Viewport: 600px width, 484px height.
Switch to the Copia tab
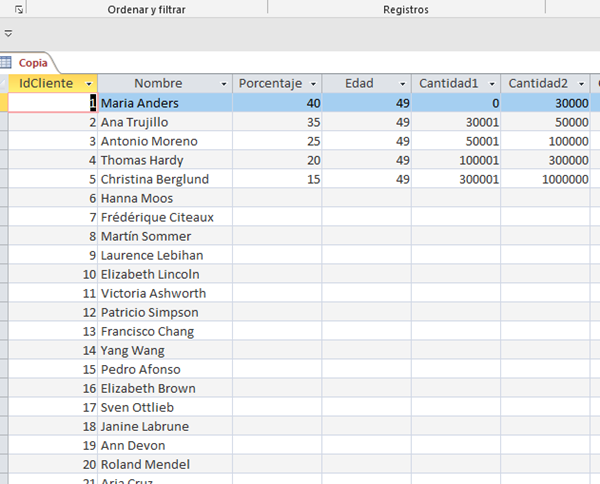33,63
